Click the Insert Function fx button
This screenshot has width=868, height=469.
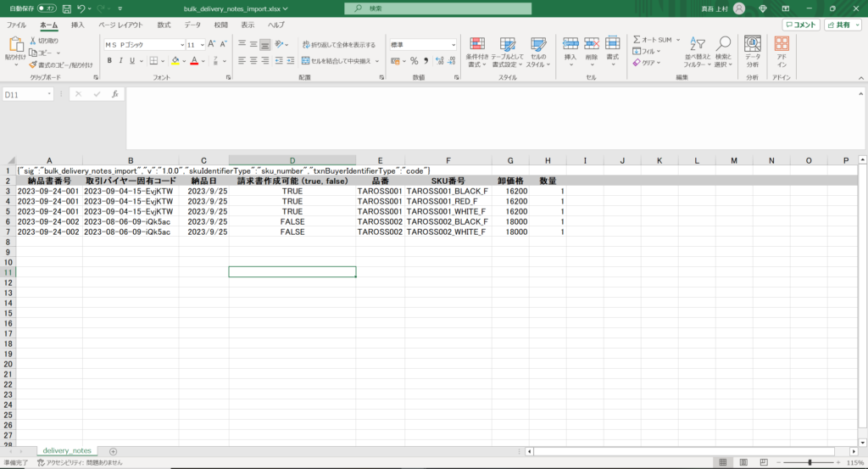[x=115, y=94]
